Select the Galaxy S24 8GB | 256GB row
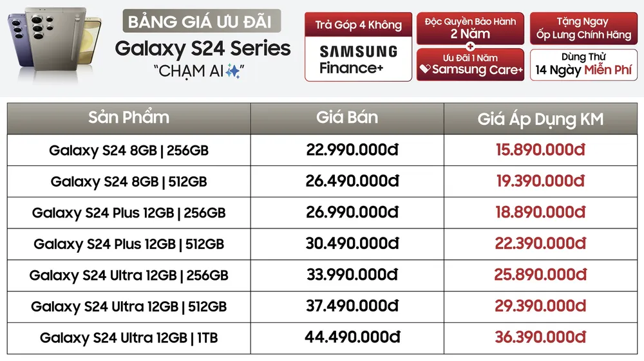The width and height of the screenshot is (644, 361). tap(129, 151)
